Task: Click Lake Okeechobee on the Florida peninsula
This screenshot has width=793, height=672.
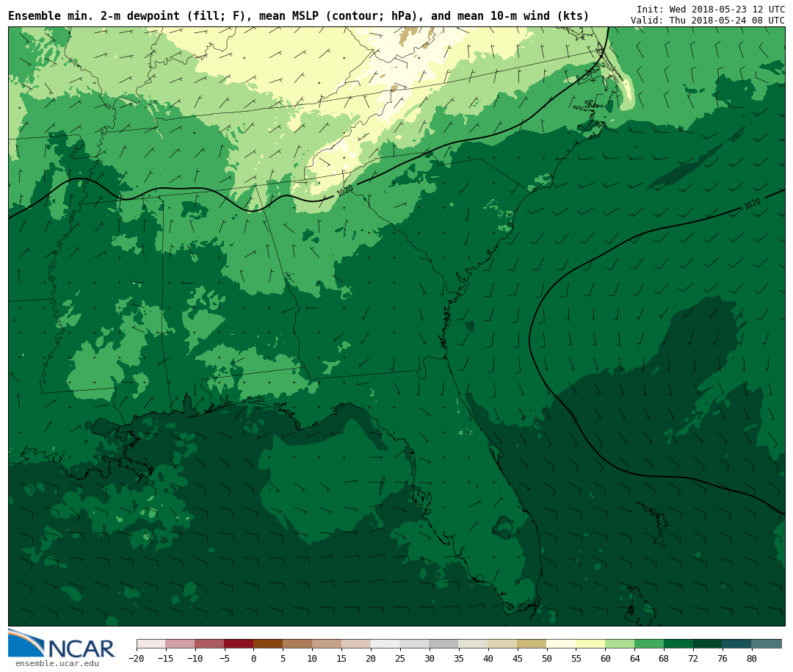Action: click(503, 526)
